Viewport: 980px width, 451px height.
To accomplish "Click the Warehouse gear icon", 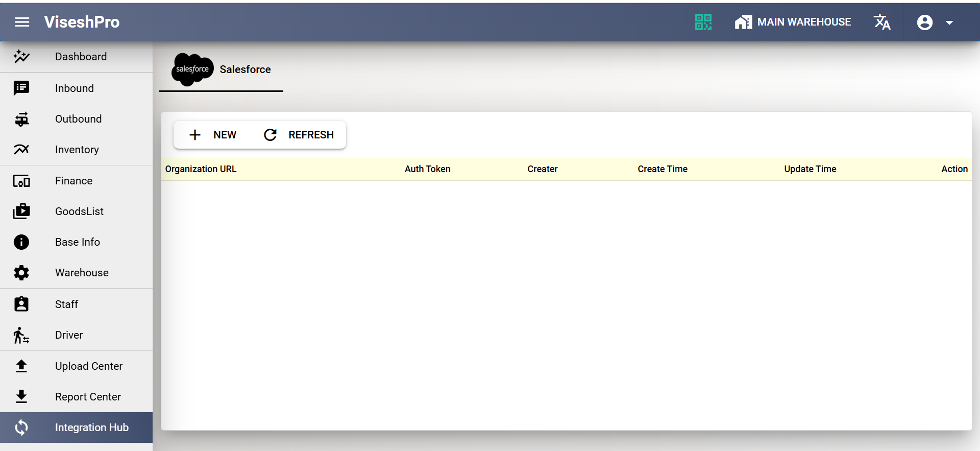I will point(21,273).
